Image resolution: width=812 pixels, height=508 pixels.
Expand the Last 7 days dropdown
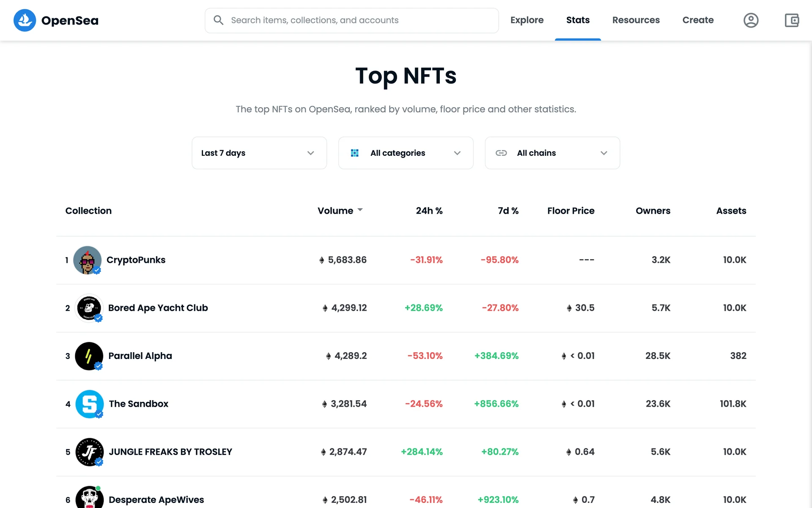tap(259, 153)
